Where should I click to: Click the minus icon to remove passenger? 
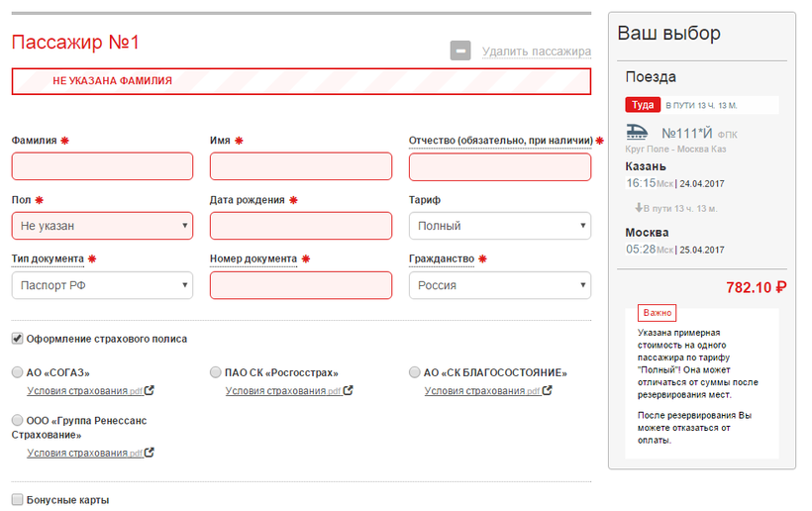[459, 51]
